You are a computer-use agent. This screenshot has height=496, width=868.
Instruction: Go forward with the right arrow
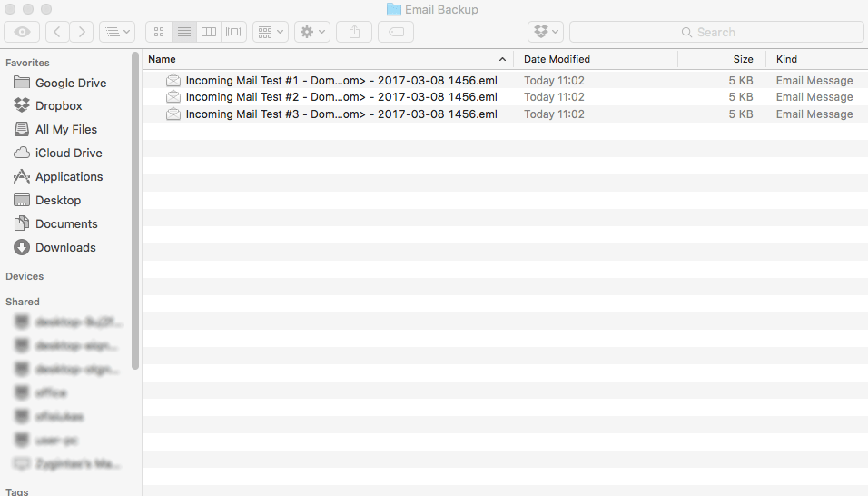(x=82, y=32)
